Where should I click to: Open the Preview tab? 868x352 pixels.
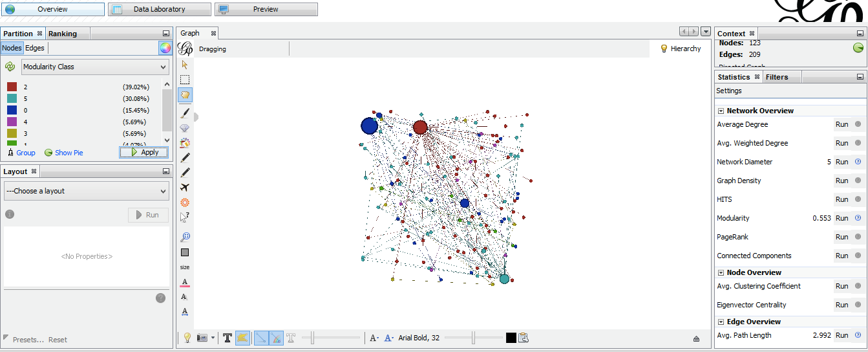266,9
